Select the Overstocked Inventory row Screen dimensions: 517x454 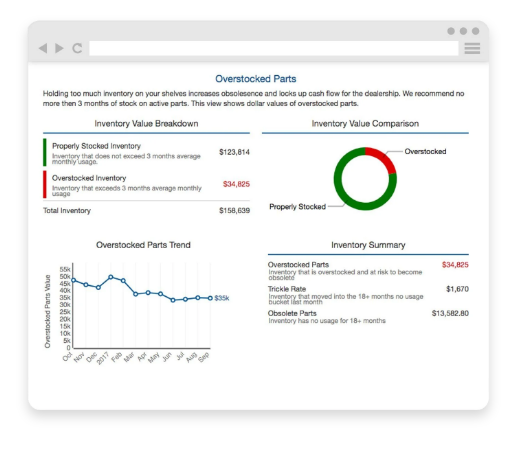[x=146, y=185]
